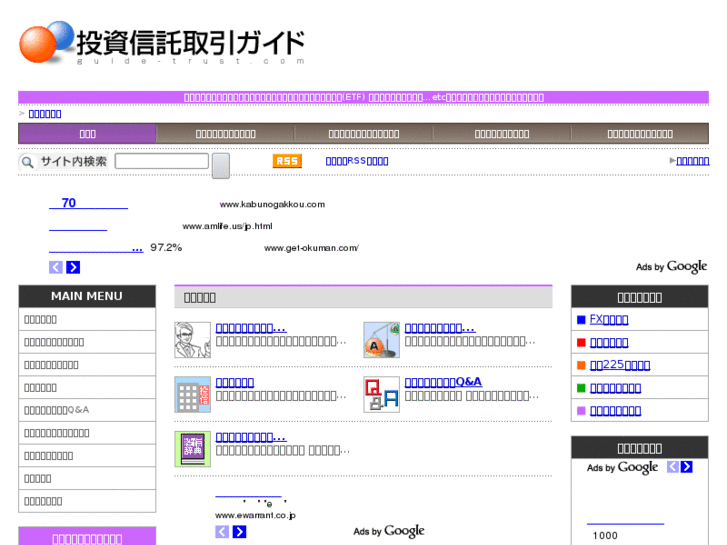This screenshot has width=727, height=545.
Task: Show next ad using arrow below get-okuman.com ad
Action: (x=73, y=267)
